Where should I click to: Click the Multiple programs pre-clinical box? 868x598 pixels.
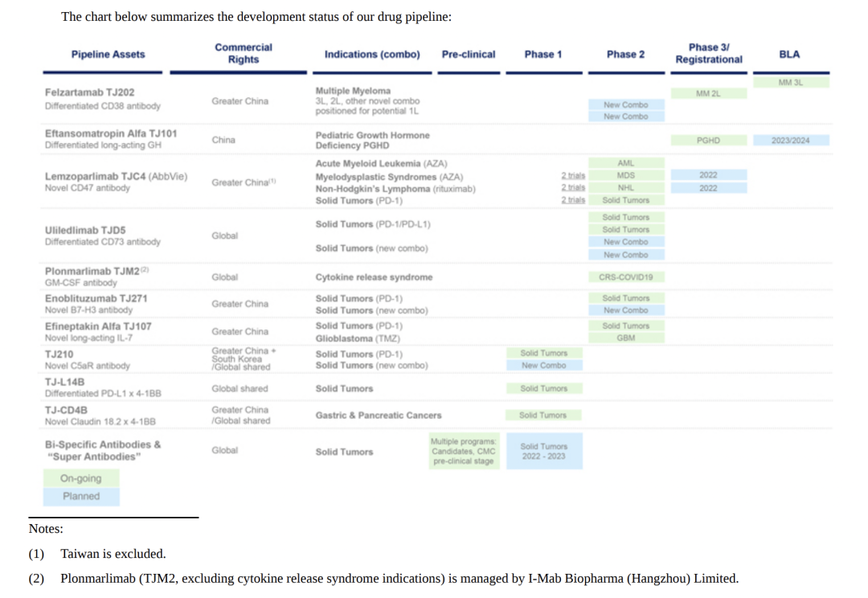click(x=463, y=452)
